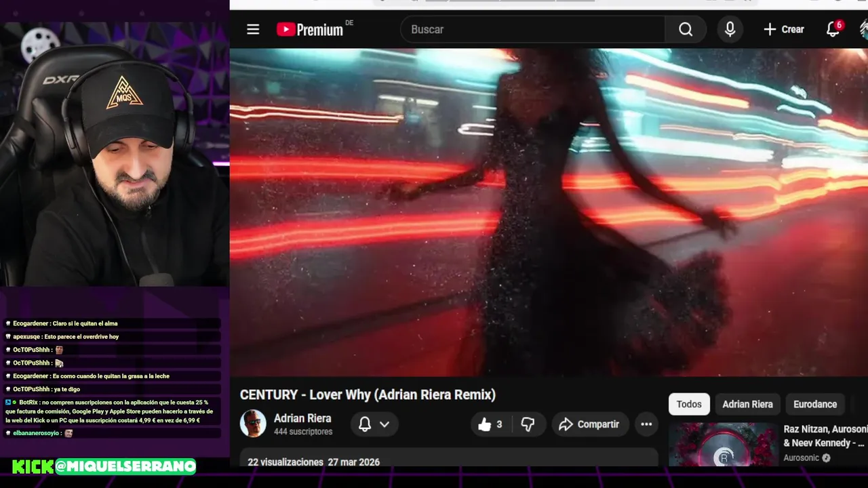Screen dimensions: 868x488
Task: Click the video title CENTURY - Lover Why
Action: click(368, 394)
